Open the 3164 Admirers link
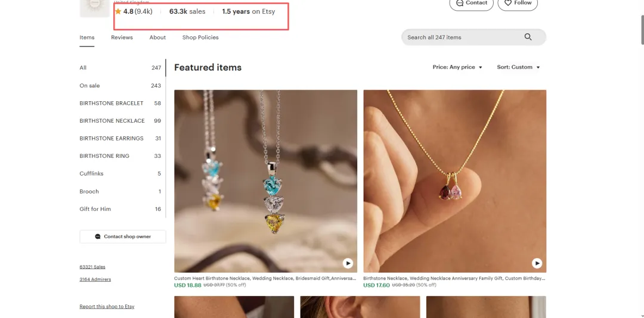Viewport: 644px width, 318px height. [95, 279]
